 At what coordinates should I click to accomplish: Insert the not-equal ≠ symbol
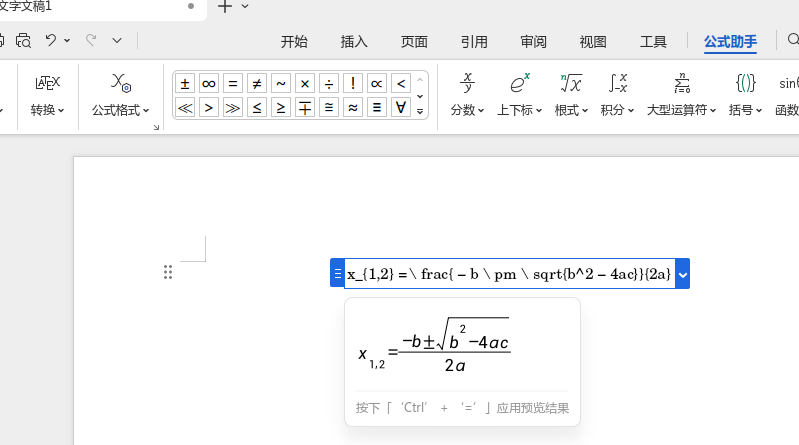coord(257,84)
